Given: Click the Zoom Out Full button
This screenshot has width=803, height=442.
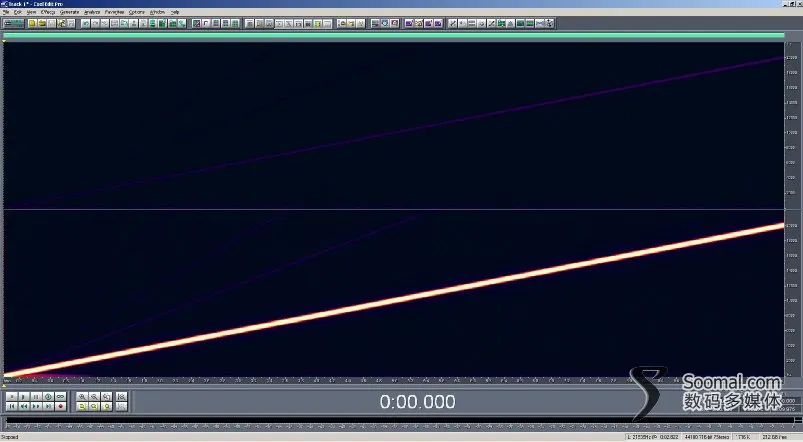Looking at the screenshot, I should 107,396.
